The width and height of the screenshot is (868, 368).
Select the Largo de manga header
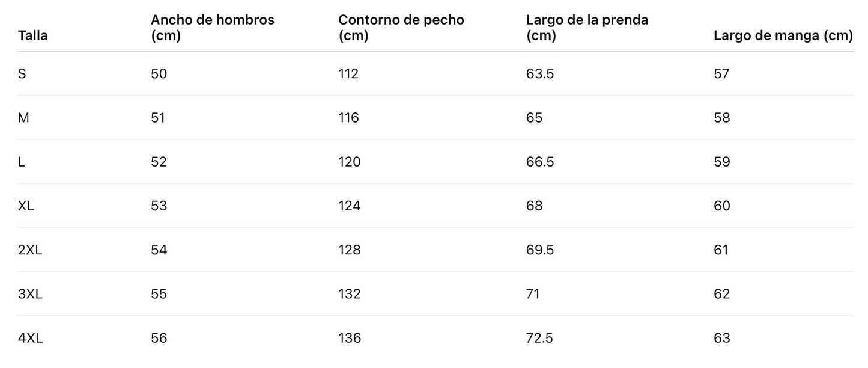[783, 35]
